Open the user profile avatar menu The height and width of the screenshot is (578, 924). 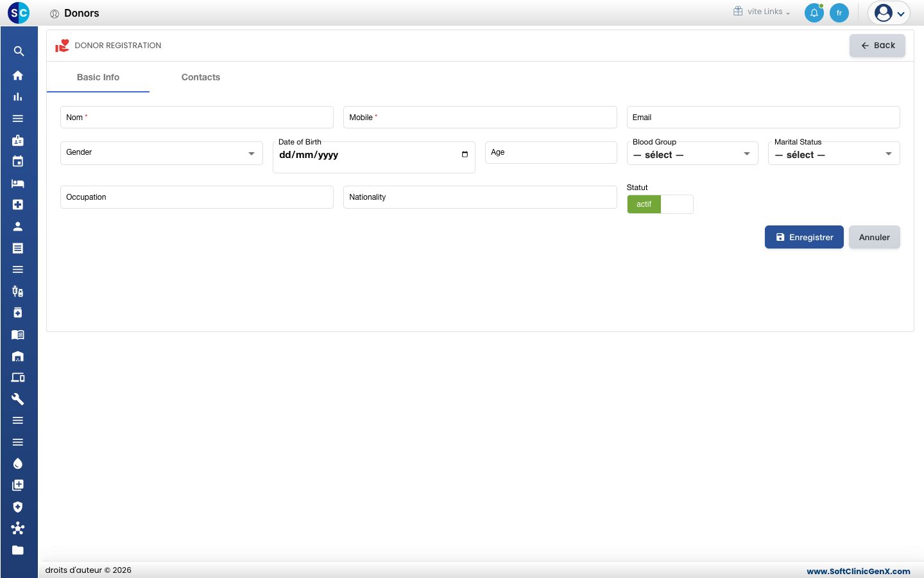(x=889, y=13)
